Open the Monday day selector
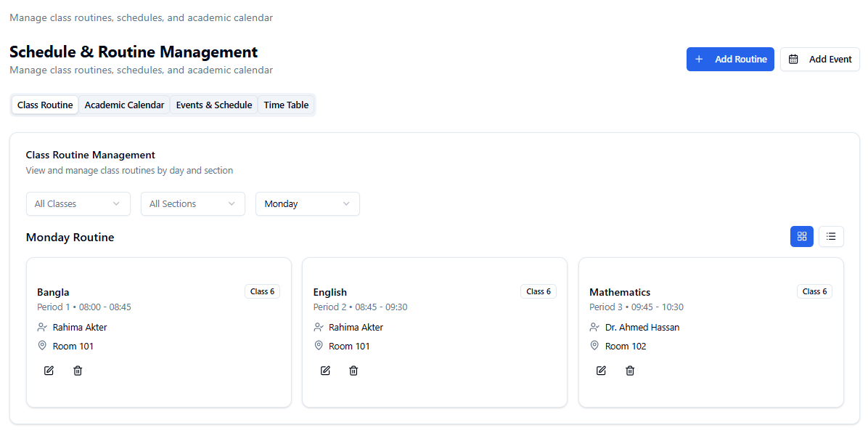 [x=307, y=204]
